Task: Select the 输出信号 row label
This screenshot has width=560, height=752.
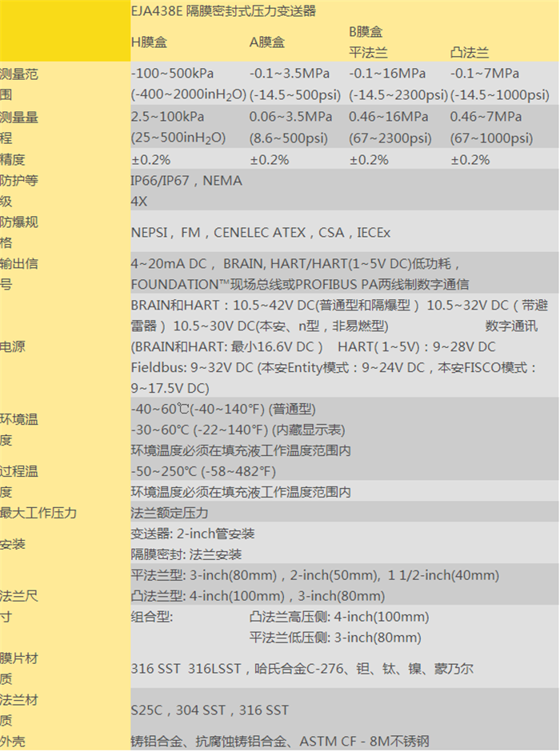Action: tap(19, 274)
